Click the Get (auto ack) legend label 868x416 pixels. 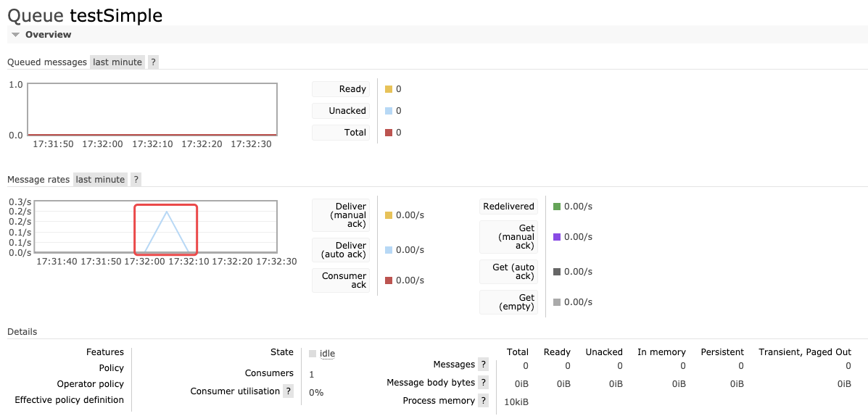[x=509, y=272]
